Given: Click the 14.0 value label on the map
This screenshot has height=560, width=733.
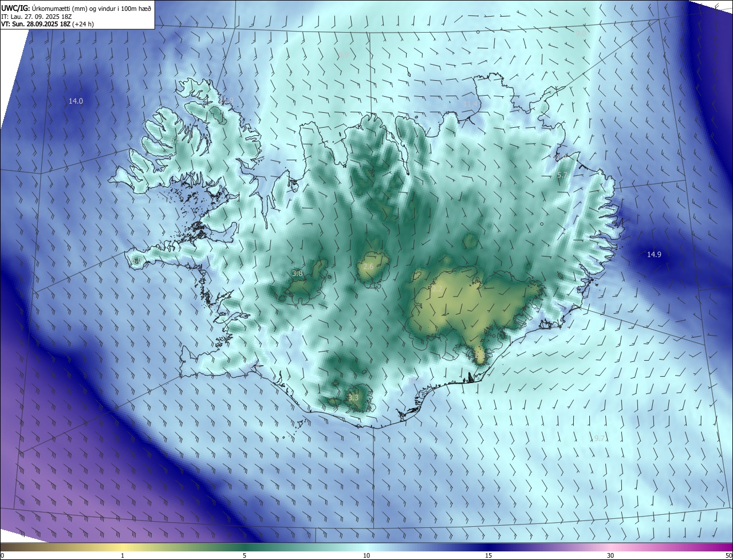Looking at the screenshot, I should click(x=76, y=101).
